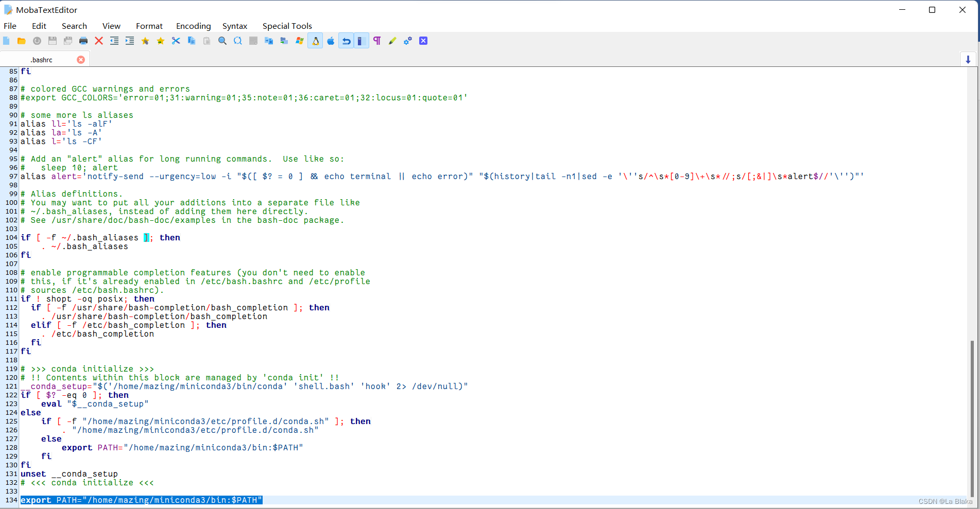Select the Apple line-ending format
Image resolution: width=980 pixels, height=509 pixels.
click(x=331, y=41)
